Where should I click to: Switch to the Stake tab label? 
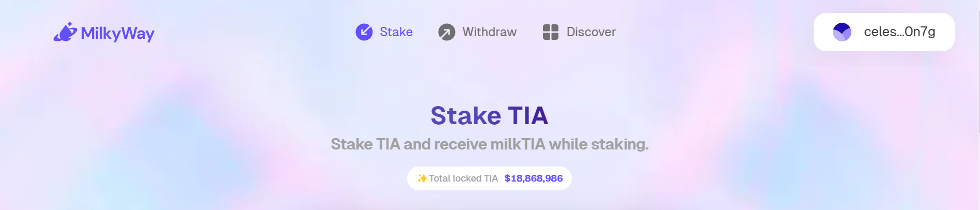[396, 32]
